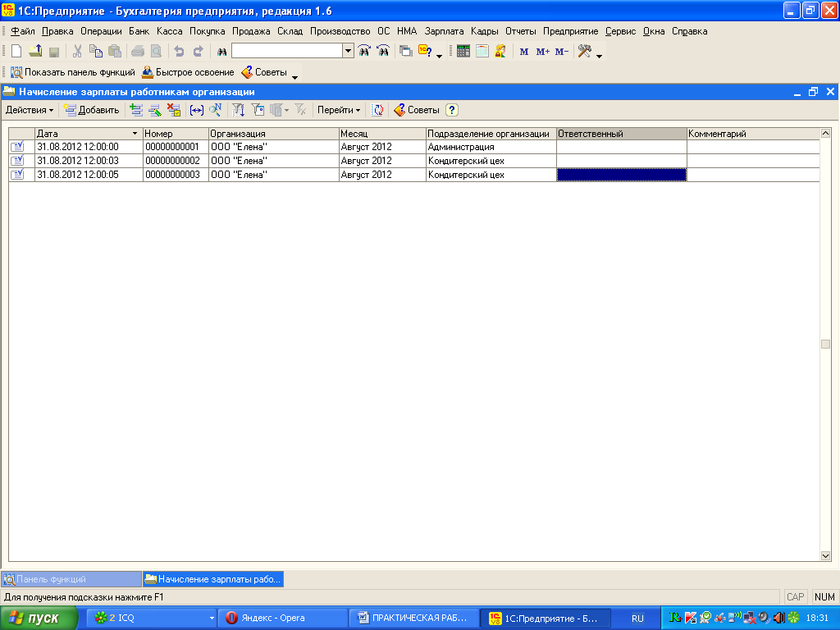Click the New document icon
Screen dimensions: 840x630
click(x=16, y=52)
